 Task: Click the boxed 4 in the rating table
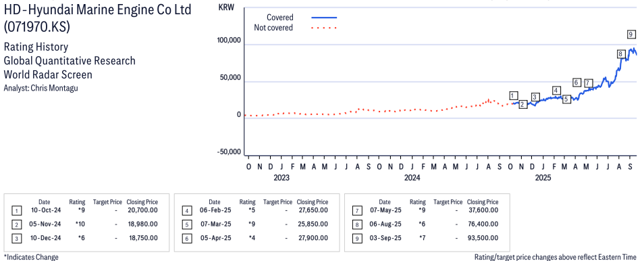(186, 211)
